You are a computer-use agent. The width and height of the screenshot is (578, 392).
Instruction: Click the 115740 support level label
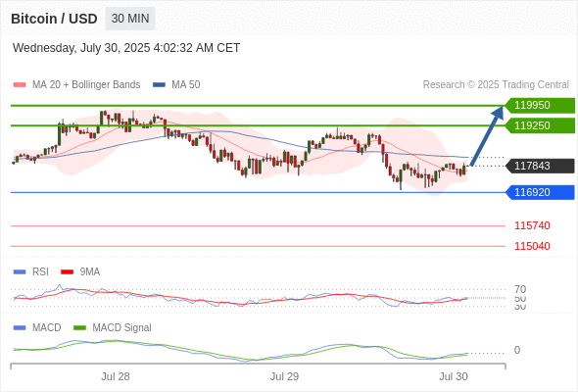(532, 225)
